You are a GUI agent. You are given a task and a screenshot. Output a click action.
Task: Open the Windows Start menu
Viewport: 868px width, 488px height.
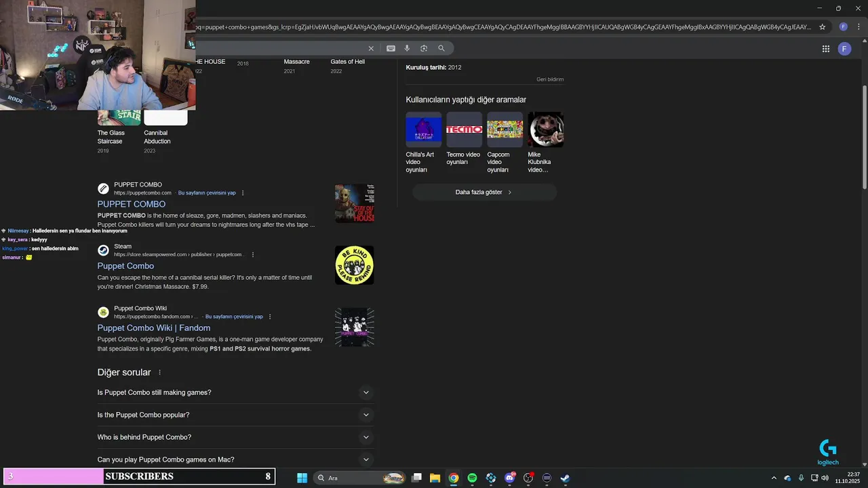point(302,478)
